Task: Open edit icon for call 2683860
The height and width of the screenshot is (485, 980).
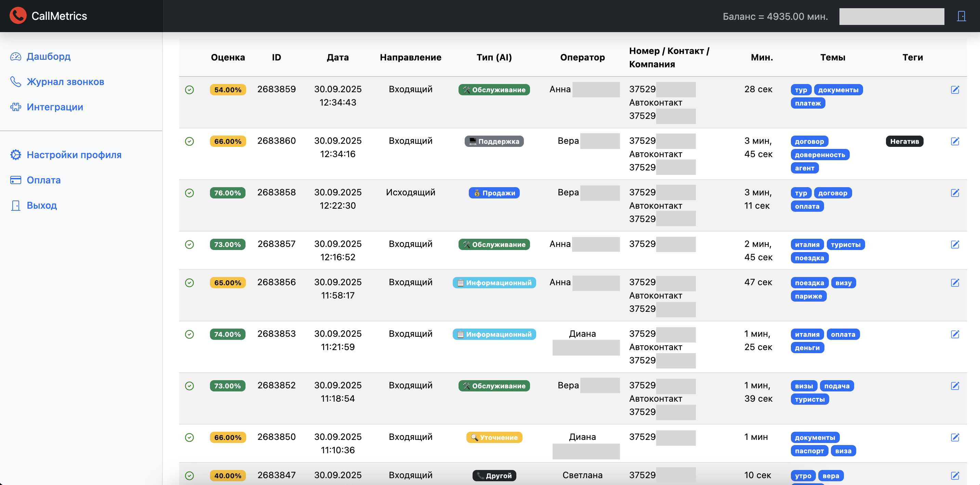Action: (x=955, y=141)
